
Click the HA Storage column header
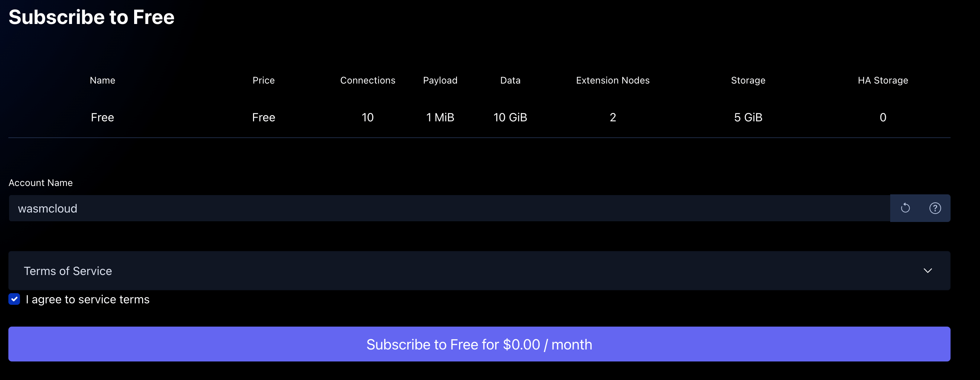coord(883,80)
